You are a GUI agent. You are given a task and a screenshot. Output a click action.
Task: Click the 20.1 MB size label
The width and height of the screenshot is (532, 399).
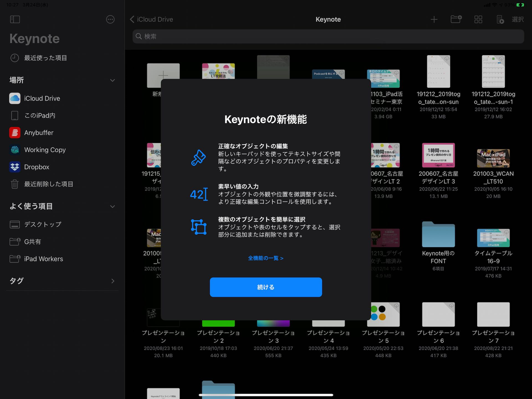click(x=163, y=355)
